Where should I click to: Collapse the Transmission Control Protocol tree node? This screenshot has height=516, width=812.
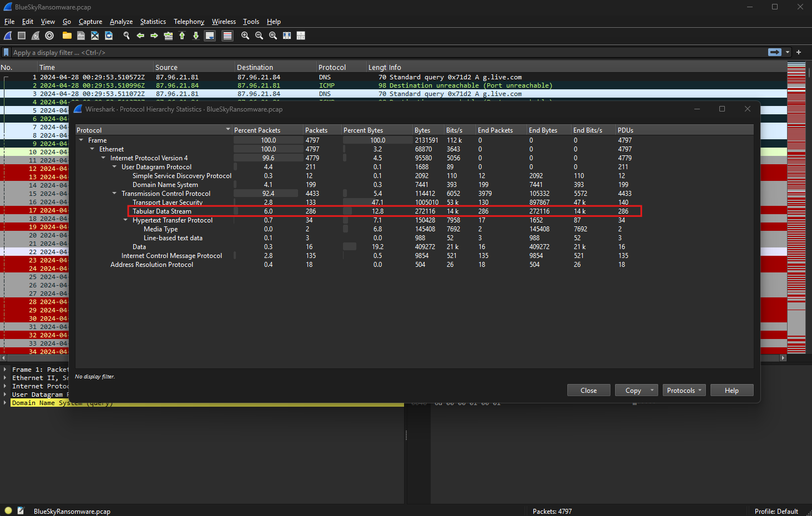point(115,194)
